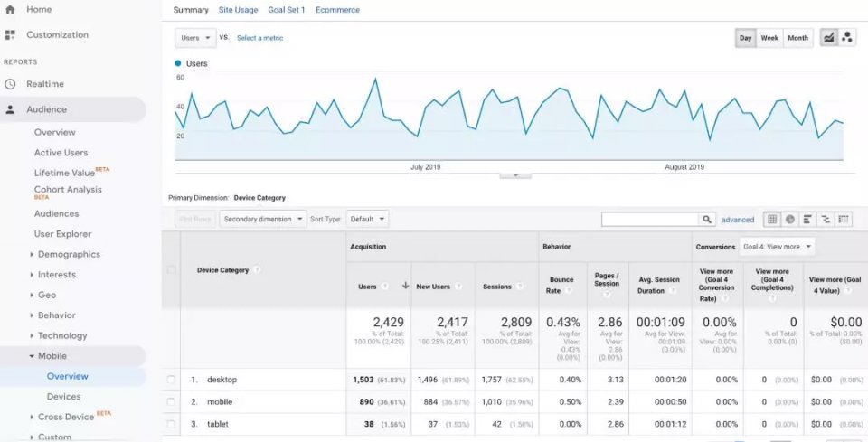868x442 pixels.
Task: Switch to the Site Usage tab
Action: point(238,10)
